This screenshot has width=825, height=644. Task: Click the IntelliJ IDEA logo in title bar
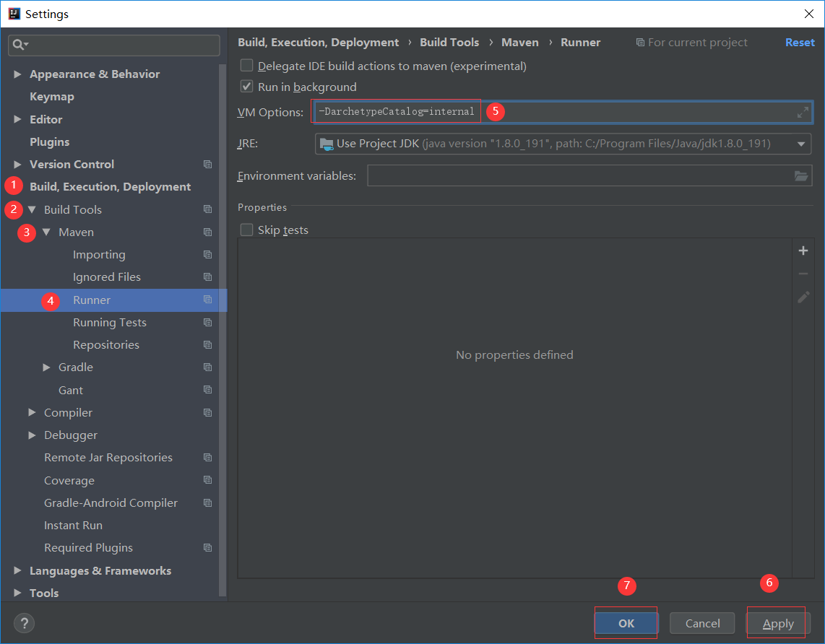(x=14, y=14)
